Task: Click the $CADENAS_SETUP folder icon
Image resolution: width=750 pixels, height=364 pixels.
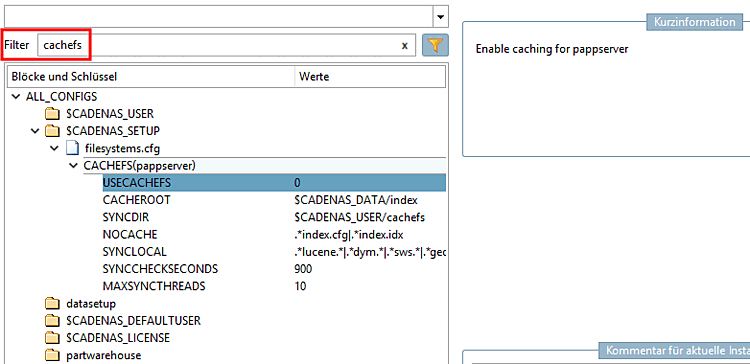Action: 52,131
